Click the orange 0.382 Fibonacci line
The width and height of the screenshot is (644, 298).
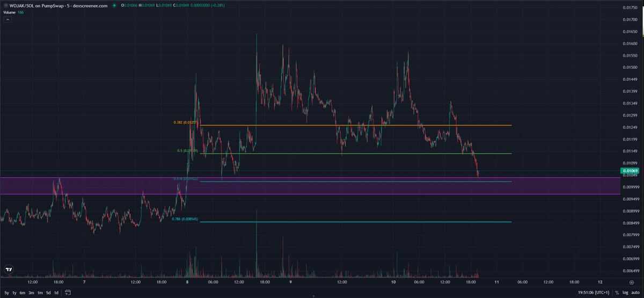point(355,125)
